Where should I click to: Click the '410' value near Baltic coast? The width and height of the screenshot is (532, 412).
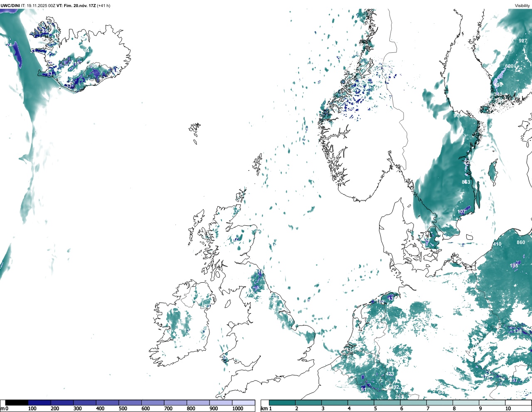coord(497,244)
